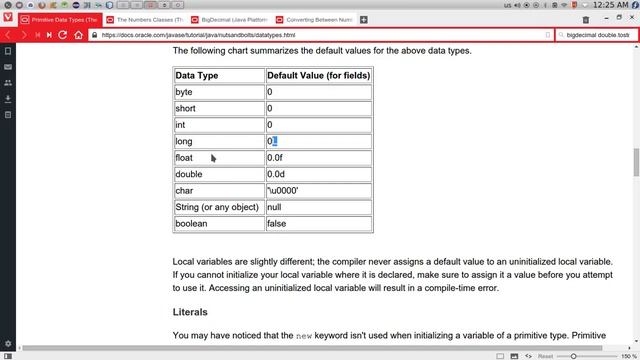Viewport: 640px width, 360px height.
Task: Click the 'false' default value cell
Action: pyautogui.click(x=319, y=224)
